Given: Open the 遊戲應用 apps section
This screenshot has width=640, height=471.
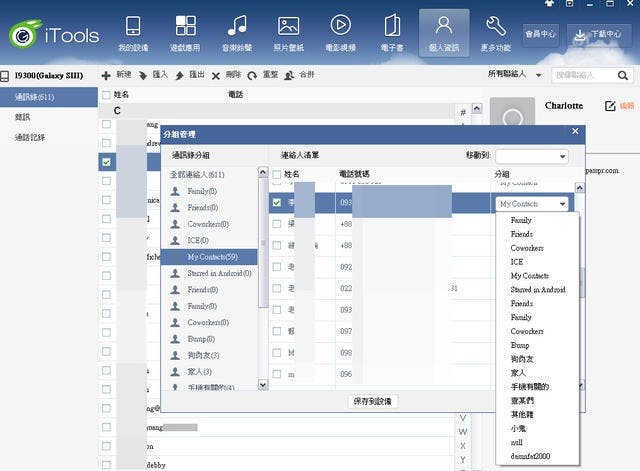Looking at the screenshot, I should (x=185, y=32).
